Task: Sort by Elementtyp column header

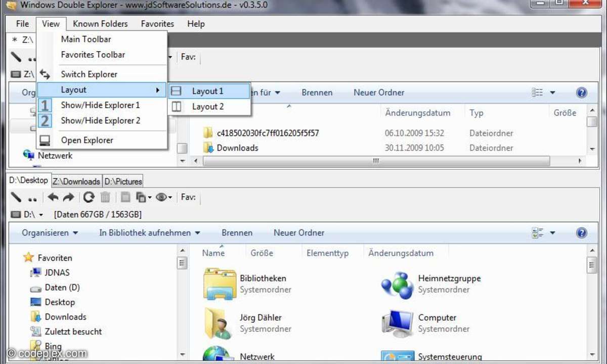Action: click(327, 253)
